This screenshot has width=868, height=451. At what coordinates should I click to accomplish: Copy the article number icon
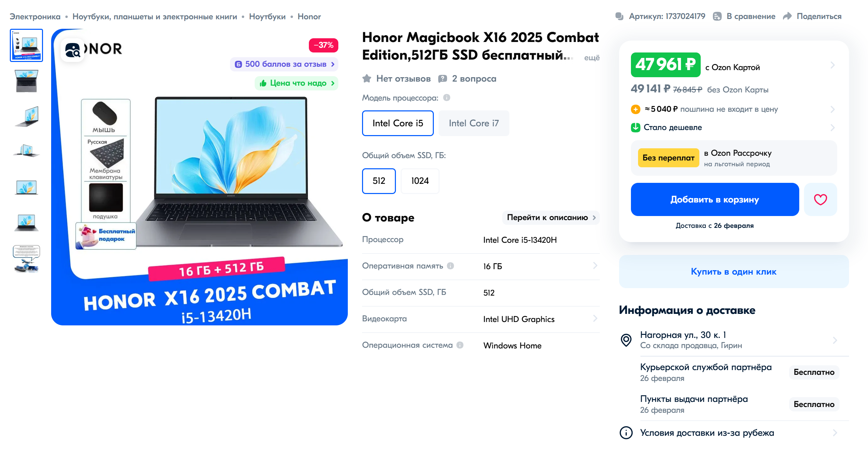coord(619,16)
